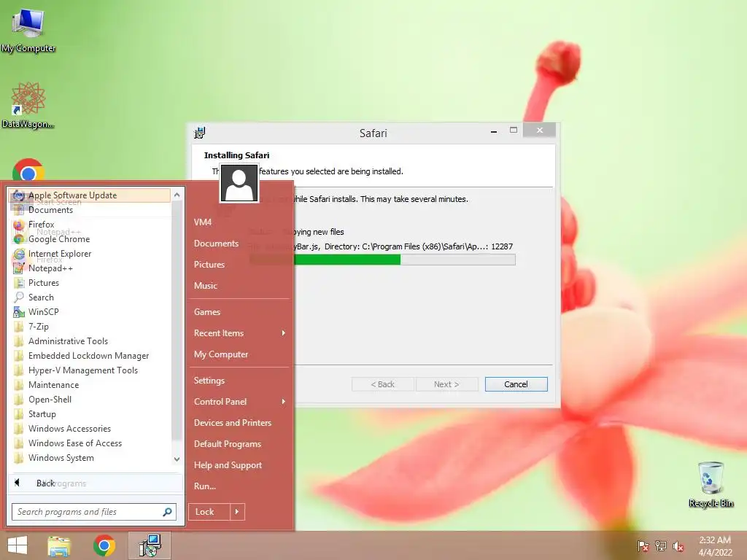Click the Search magnifier icon in programs list

tap(19, 297)
